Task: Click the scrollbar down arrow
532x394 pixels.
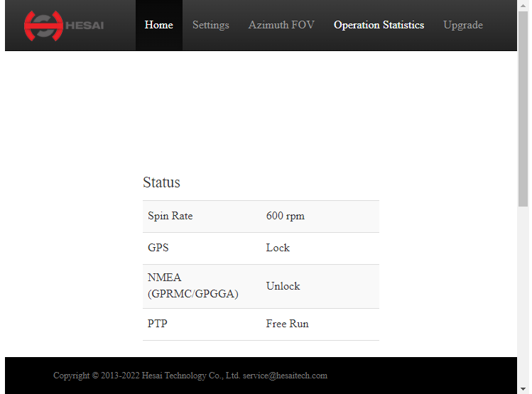Action: [x=523, y=388]
